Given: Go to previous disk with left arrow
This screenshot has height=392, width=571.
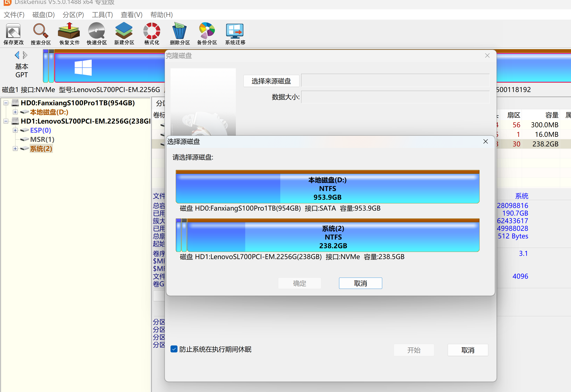Looking at the screenshot, I should pyautogui.click(x=17, y=55).
